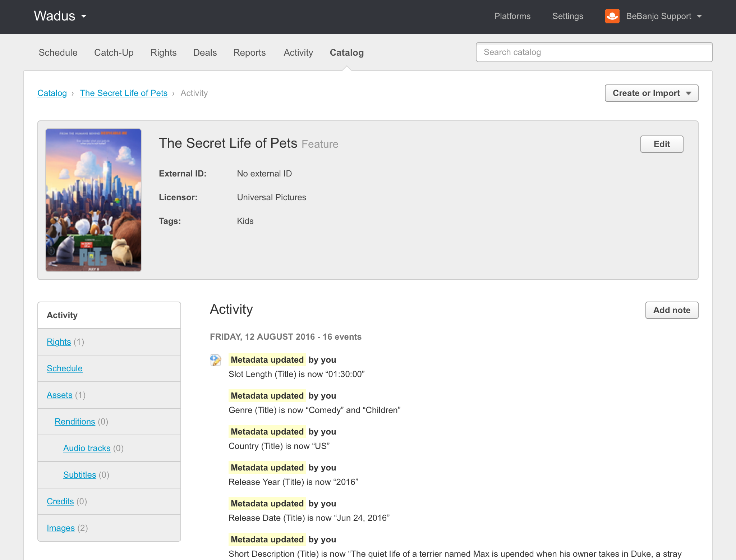Open the Wadus company dropdown

(x=60, y=16)
